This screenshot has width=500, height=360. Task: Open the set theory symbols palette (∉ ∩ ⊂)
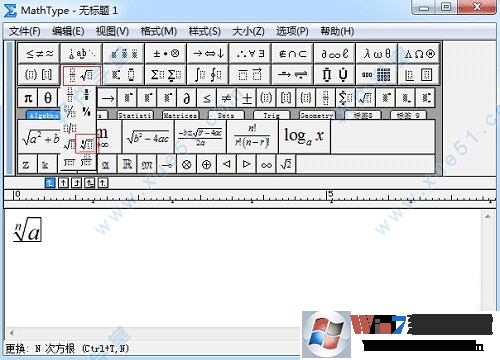pos(292,53)
